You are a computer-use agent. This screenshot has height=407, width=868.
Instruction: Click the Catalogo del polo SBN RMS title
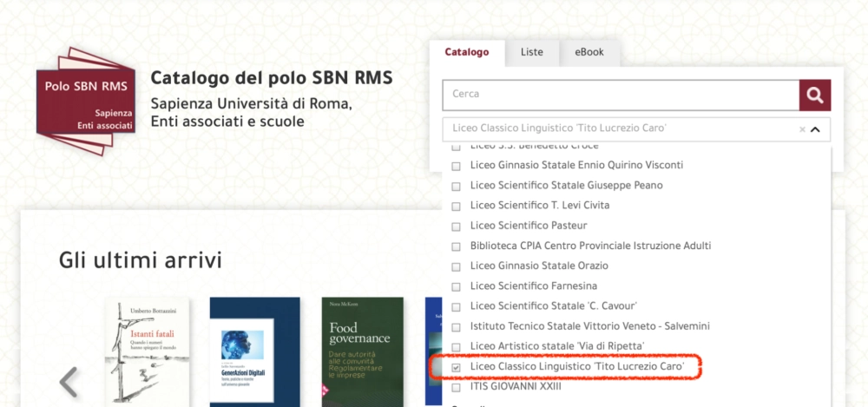(271, 78)
